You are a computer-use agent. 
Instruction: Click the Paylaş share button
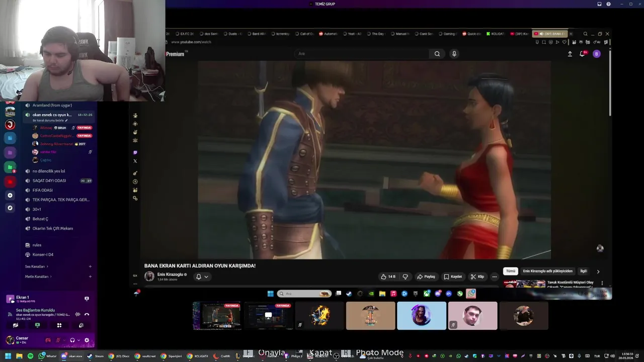[x=426, y=277]
